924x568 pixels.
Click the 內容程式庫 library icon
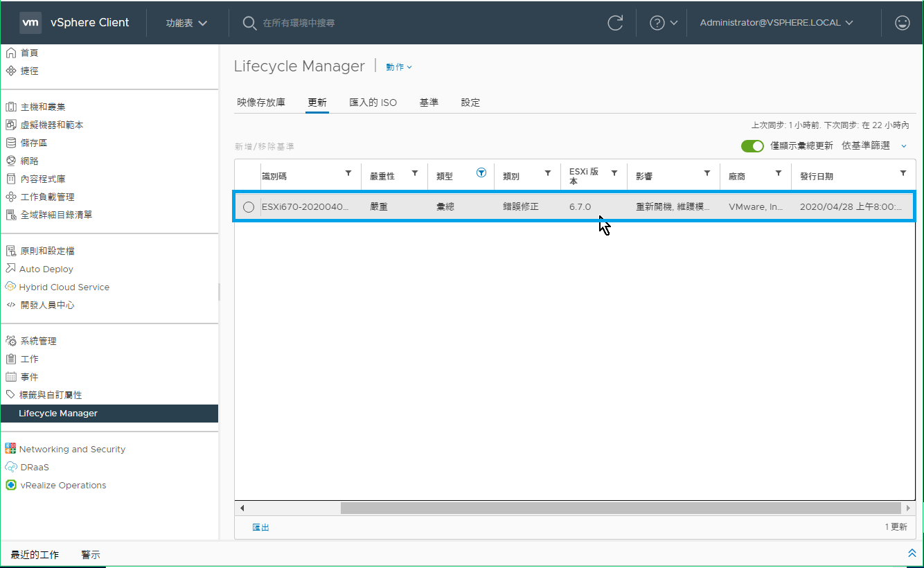pyautogui.click(x=11, y=179)
